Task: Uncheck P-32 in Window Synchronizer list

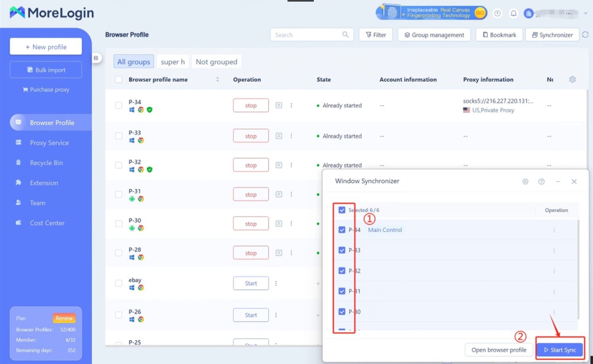Action: coord(342,271)
